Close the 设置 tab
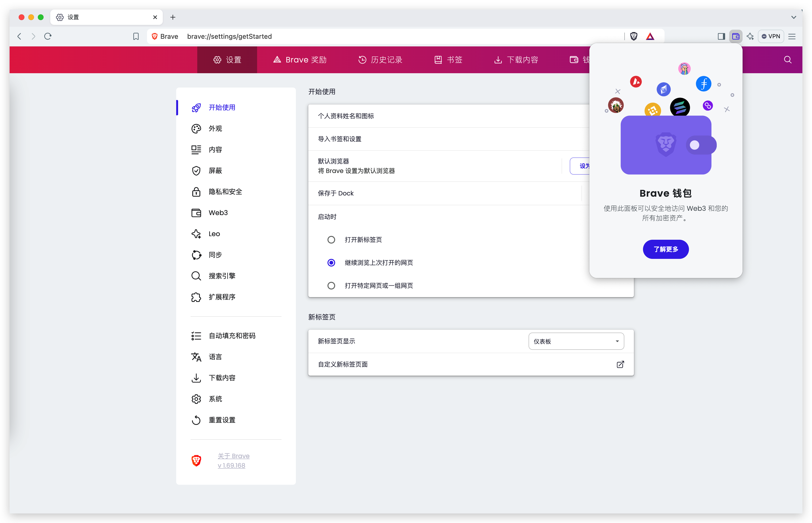The width and height of the screenshot is (812, 523). tap(155, 17)
